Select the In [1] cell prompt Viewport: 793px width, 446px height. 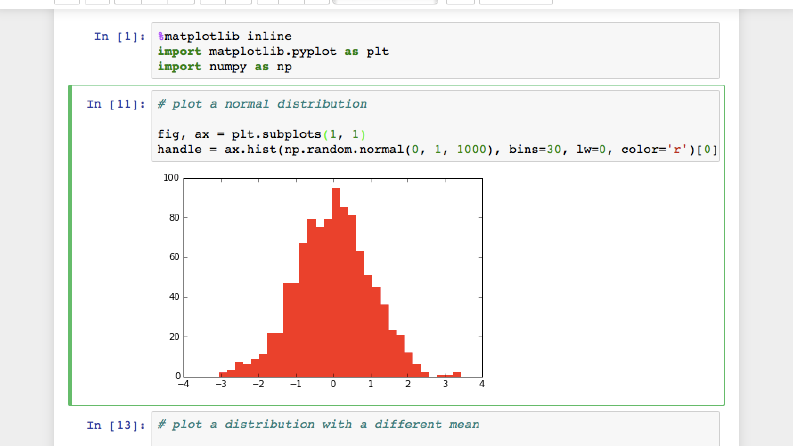click(120, 36)
